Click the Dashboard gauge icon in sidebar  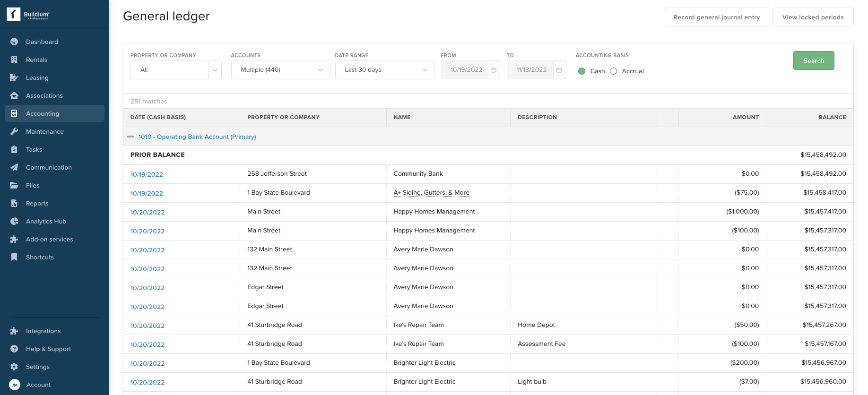(x=14, y=42)
